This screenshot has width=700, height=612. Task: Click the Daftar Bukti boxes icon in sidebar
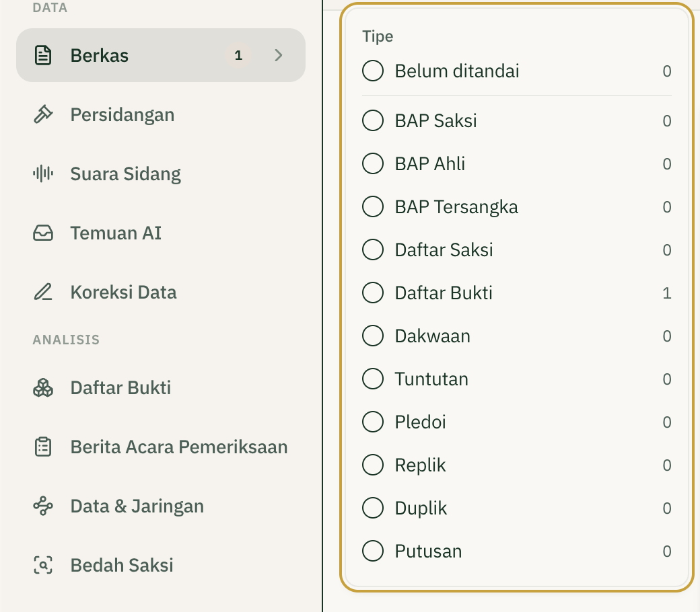coord(43,387)
